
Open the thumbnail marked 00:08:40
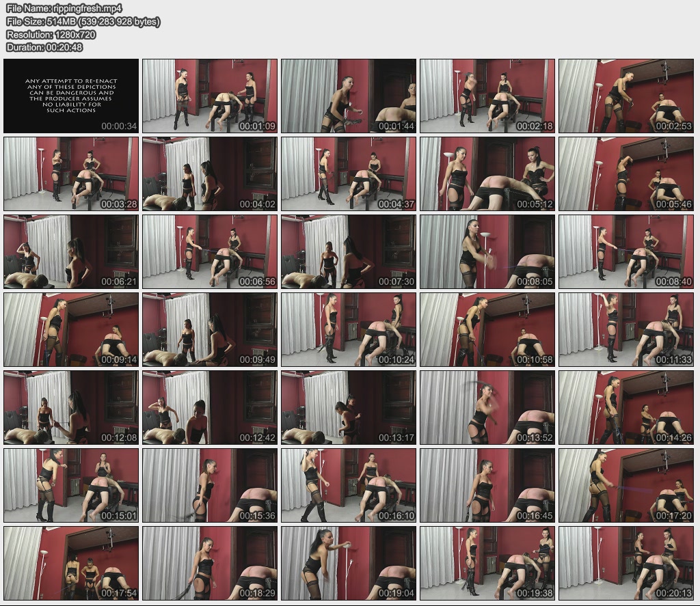(625, 251)
